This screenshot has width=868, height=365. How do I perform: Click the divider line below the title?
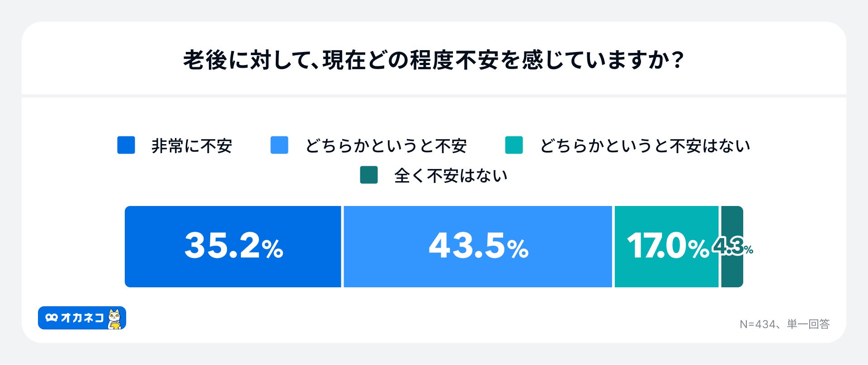click(434, 96)
